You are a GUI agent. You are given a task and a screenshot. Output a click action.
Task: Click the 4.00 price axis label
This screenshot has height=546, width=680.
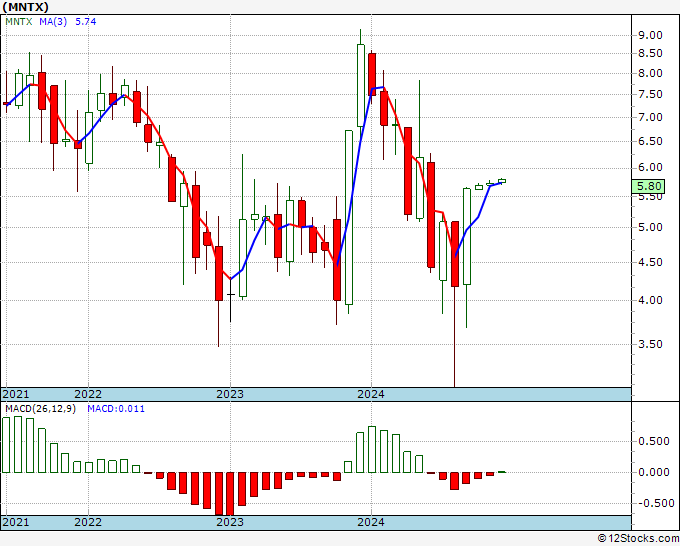pyautogui.click(x=650, y=300)
